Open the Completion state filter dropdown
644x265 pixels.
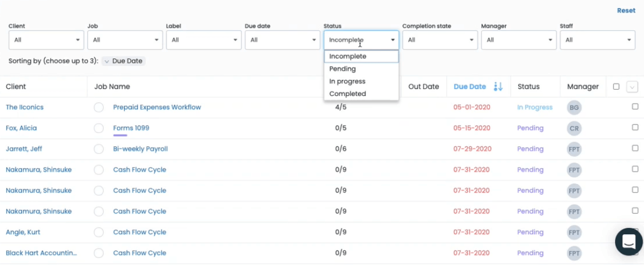pyautogui.click(x=440, y=40)
